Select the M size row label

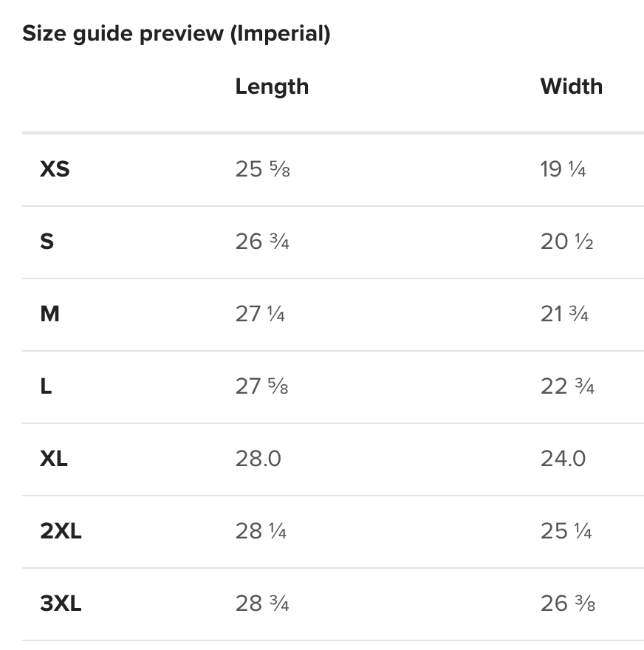coord(49,314)
